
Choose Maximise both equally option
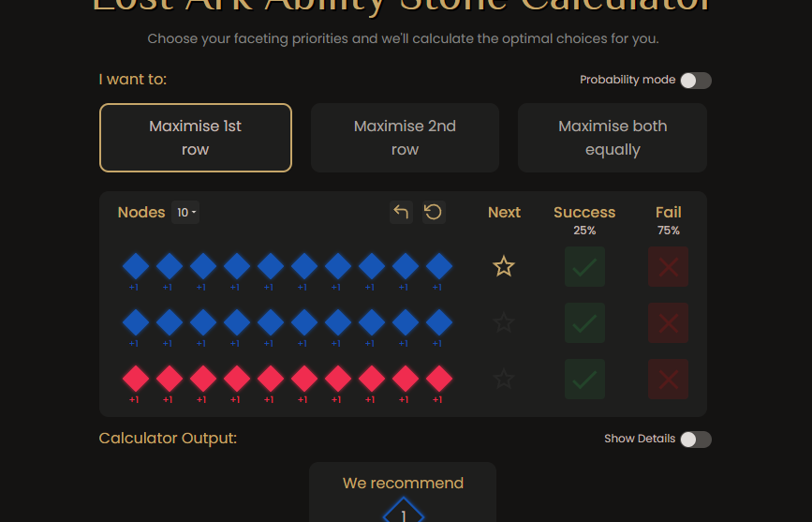click(613, 138)
